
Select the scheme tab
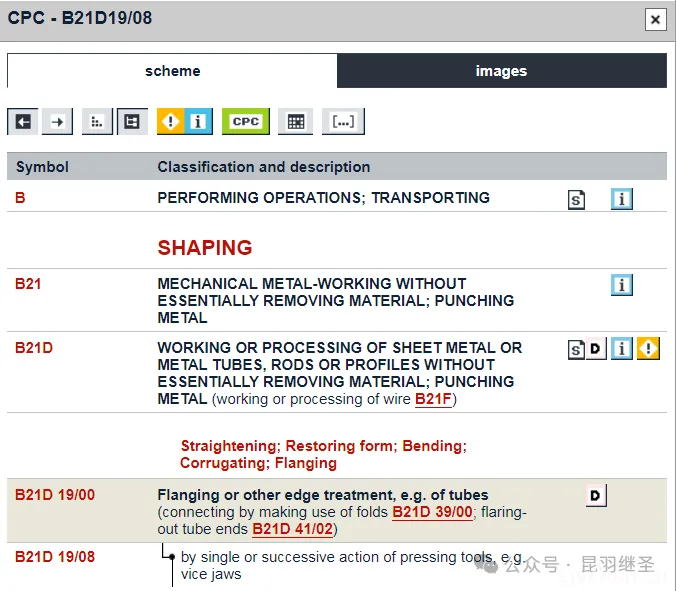tap(172, 71)
